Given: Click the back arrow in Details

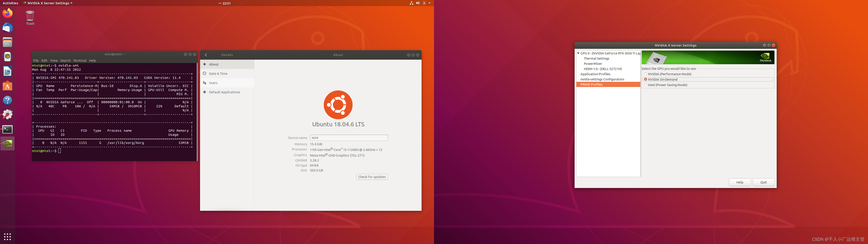Looking at the screenshot, I should (206, 55).
